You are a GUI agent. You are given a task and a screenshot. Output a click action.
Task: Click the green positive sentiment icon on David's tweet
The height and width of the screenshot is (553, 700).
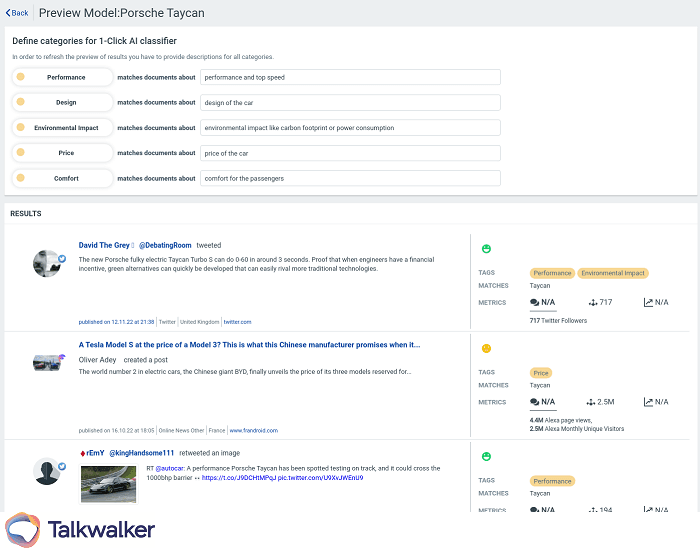click(x=487, y=249)
